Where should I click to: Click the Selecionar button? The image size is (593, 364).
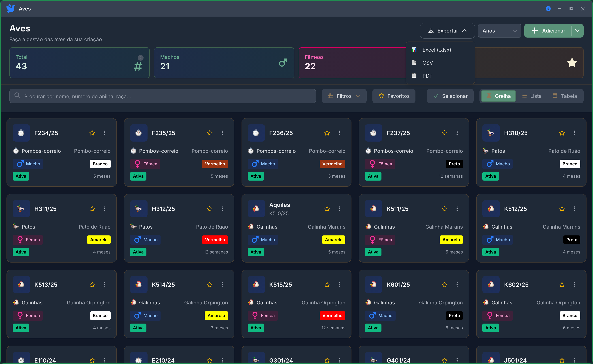point(450,96)
